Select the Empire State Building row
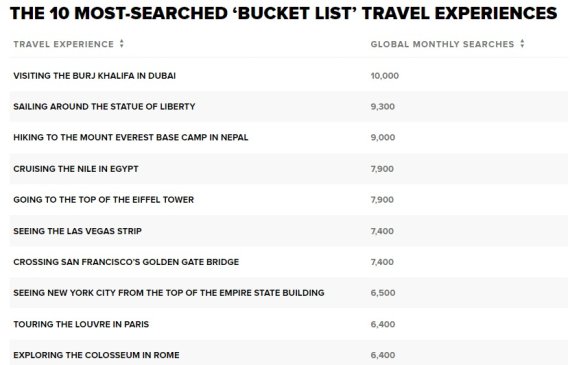Image resolution: width=570 pixels, height=365 pixels. [x=289, y=293]
